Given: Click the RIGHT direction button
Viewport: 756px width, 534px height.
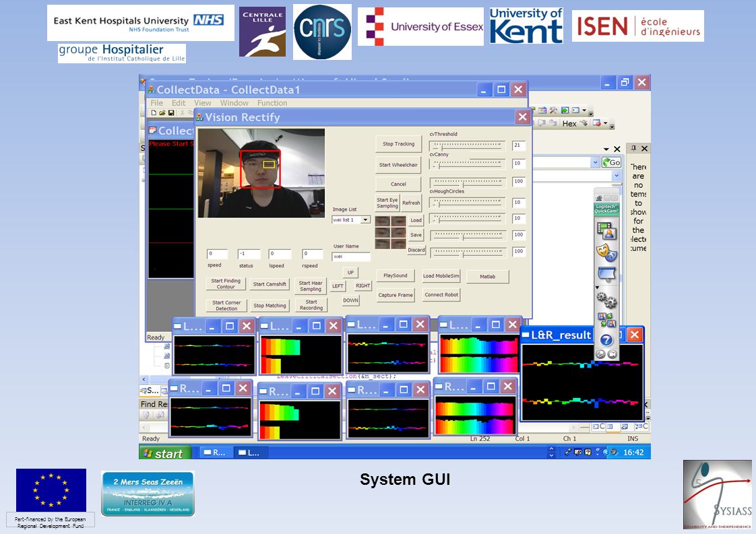Looking at the screenshot, I should pos(363,286).
